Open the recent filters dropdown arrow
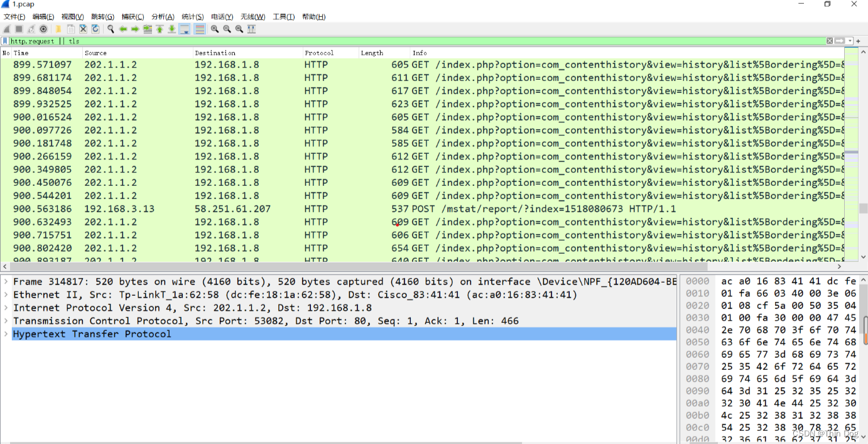The image size is (868, 444). point(850,41)
